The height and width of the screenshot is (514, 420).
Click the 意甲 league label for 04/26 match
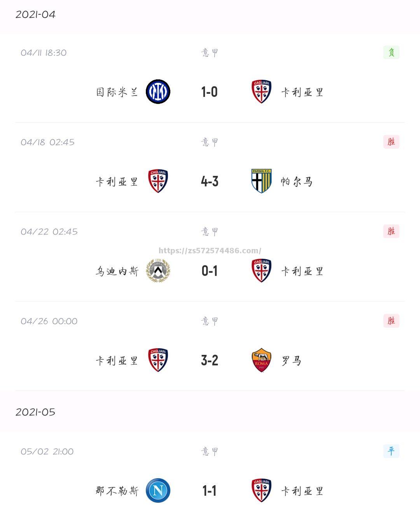[x=210, y=321]
